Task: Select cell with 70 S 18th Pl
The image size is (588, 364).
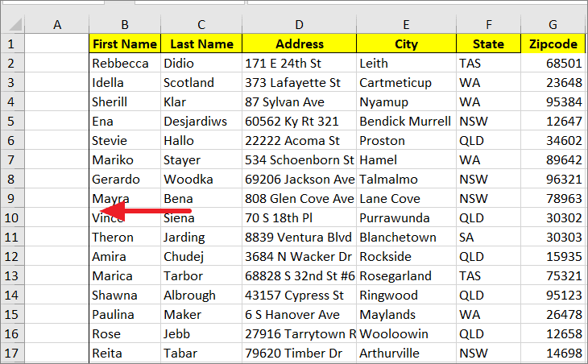Action: (300, 217)
